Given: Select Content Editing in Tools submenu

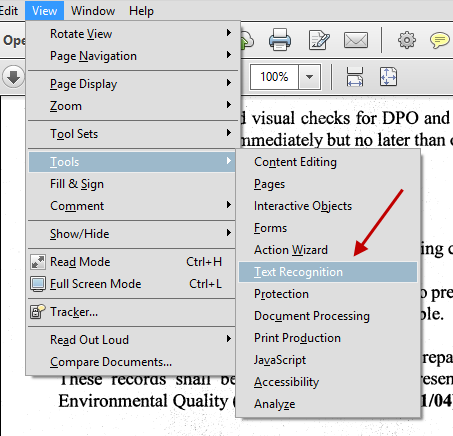Looking at the screenshot, I should [328, 162].
